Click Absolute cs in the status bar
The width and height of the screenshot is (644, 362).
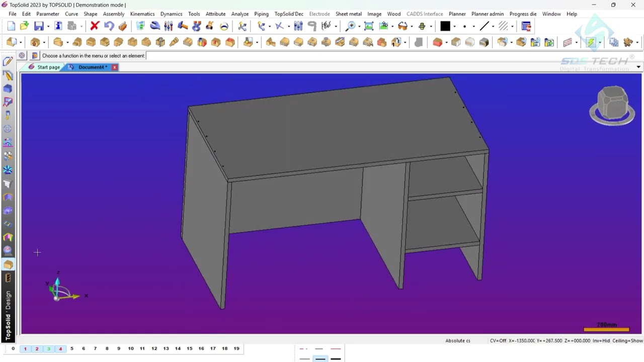pyautogui.click(x=458, y=340)
